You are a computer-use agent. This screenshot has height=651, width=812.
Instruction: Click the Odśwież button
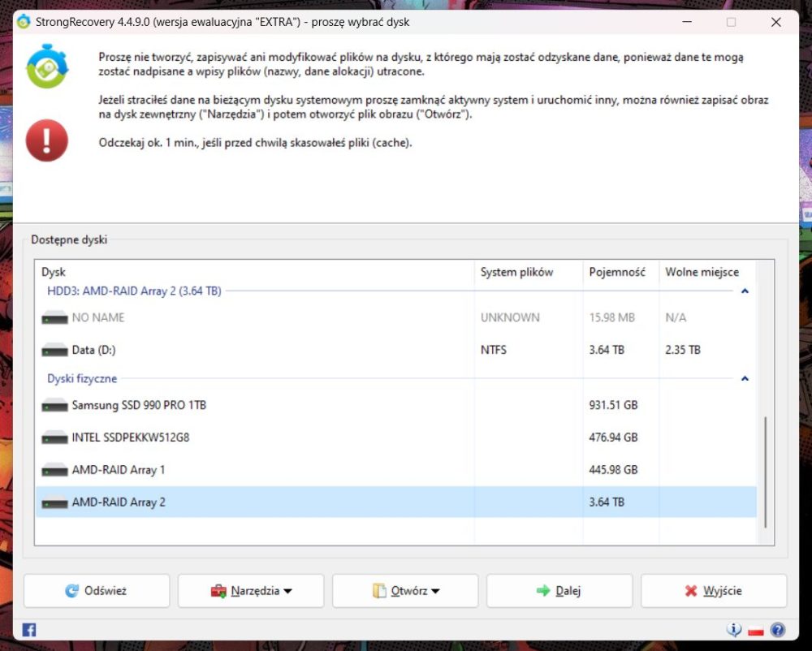[97, 590]
